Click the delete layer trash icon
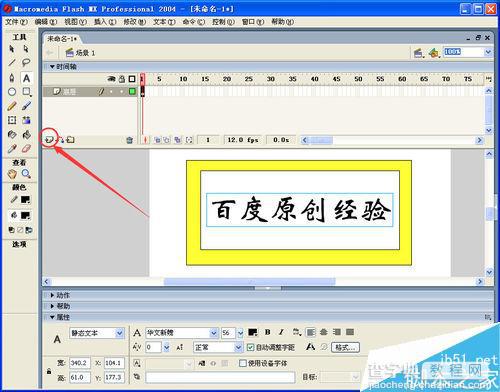Image resolution: width=500 pixels, height=392 pixels. click(x=130, y=140)
